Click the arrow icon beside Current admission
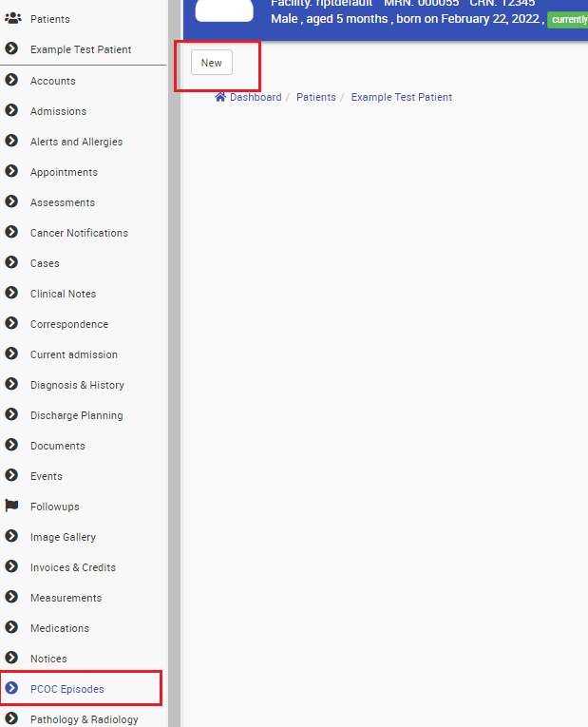The image size is (588, 727). click(11, 354)
